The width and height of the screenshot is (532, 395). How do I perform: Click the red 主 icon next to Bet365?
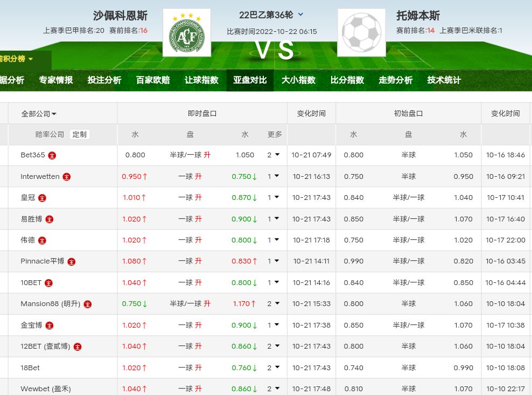tap(52, 155)
